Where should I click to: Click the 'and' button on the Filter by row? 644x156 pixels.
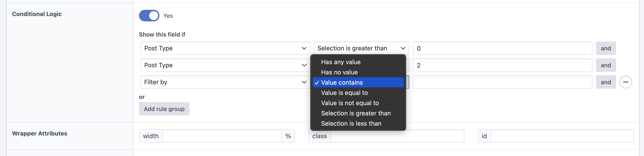pyautogui.click(x=606, y=82)
